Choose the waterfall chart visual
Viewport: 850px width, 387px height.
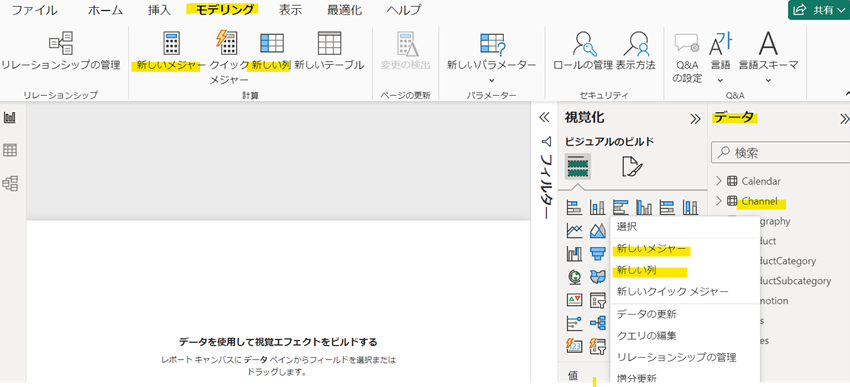pyautogui.click(x=574, y=253)
